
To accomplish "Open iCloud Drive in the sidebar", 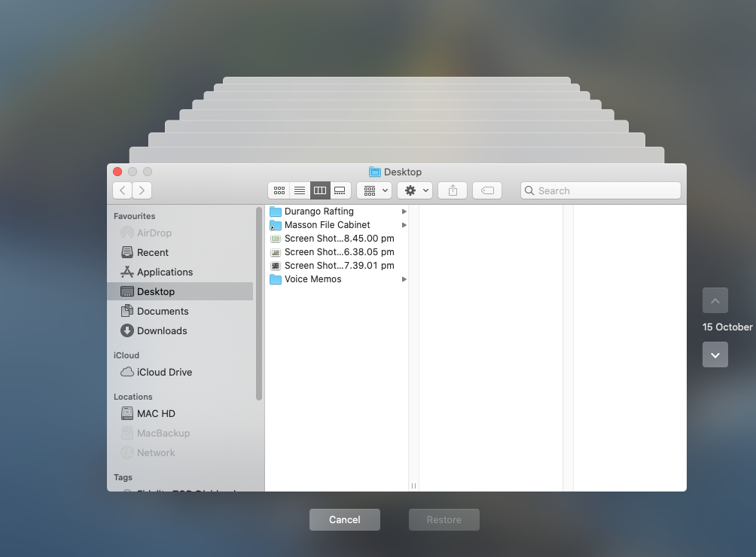I will (180, 372).
